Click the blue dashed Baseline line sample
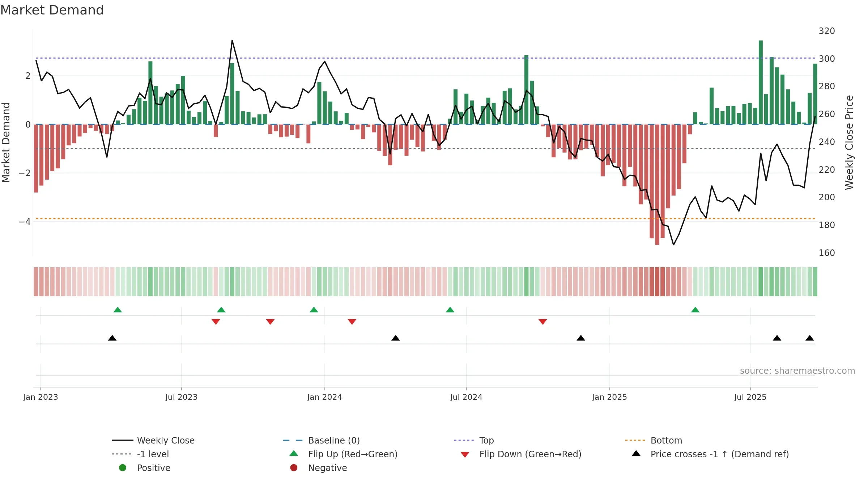Viewport: 868px width, 488px height. pos(293,440)
